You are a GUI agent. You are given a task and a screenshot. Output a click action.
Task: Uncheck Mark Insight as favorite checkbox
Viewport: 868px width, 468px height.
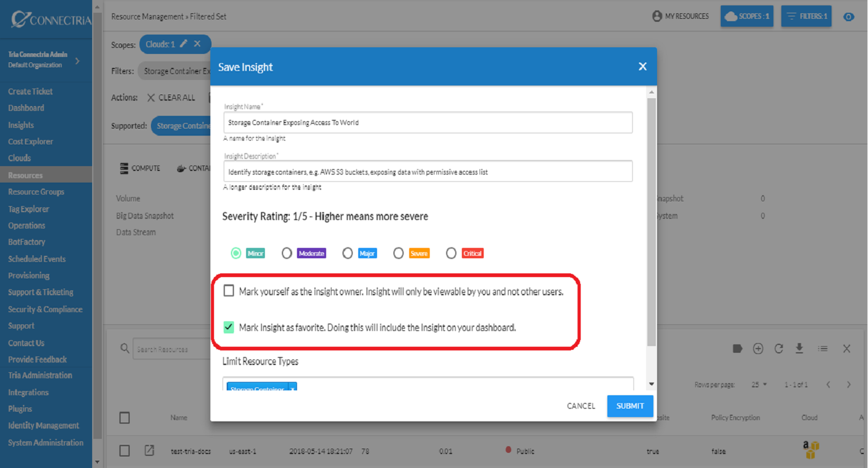click(x=229, y=327)
